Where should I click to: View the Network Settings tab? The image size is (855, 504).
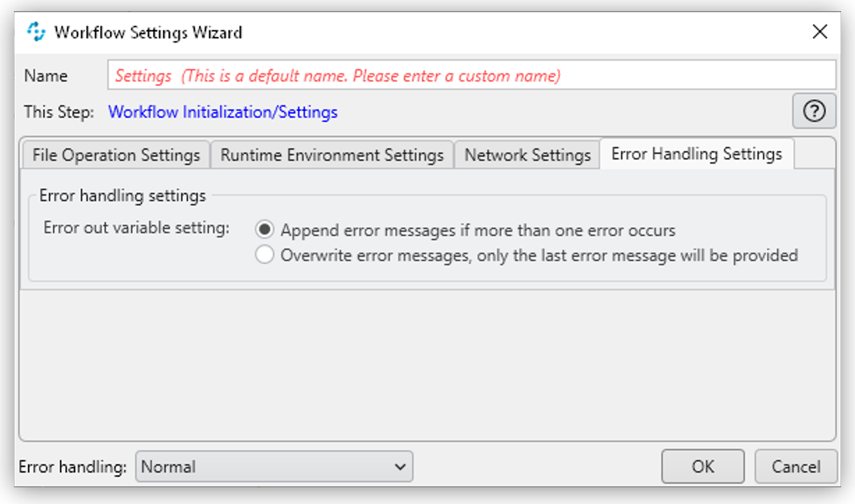(x=527, y=154)
